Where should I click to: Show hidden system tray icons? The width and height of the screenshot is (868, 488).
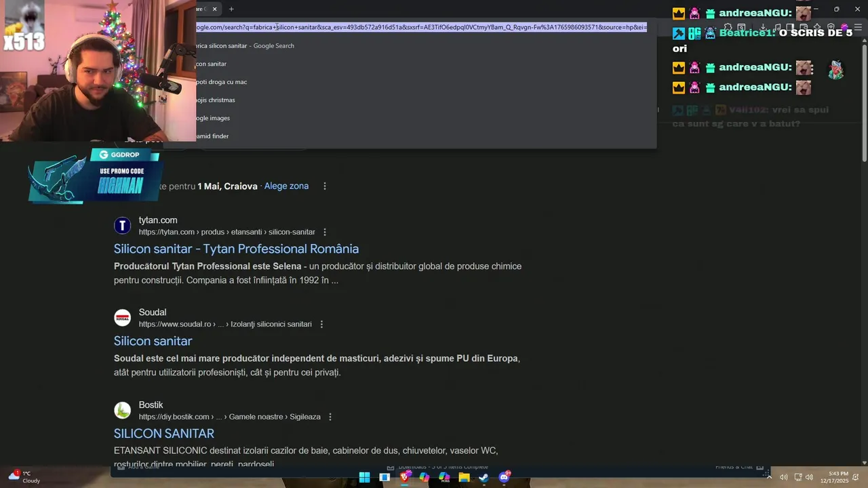click(x=769, y=477)
